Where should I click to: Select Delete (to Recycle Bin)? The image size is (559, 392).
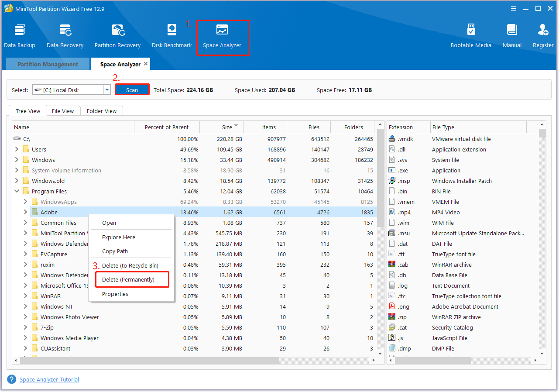point(131,265)
